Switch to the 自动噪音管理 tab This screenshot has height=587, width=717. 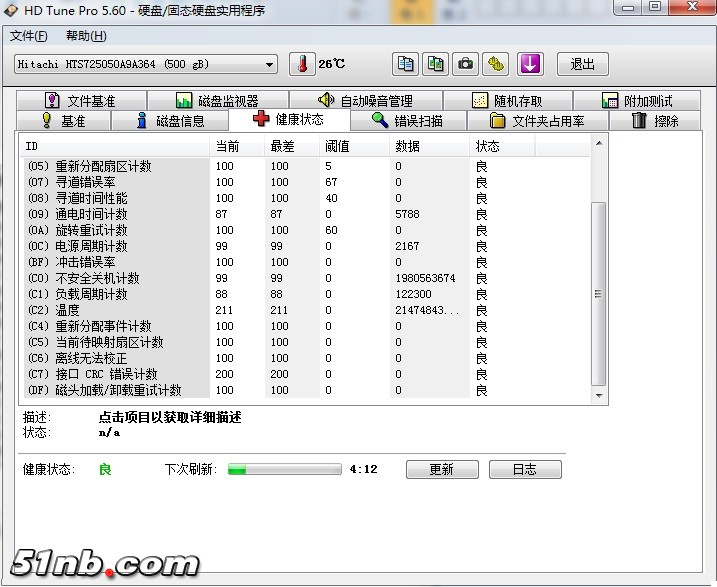tap(365, 101)
